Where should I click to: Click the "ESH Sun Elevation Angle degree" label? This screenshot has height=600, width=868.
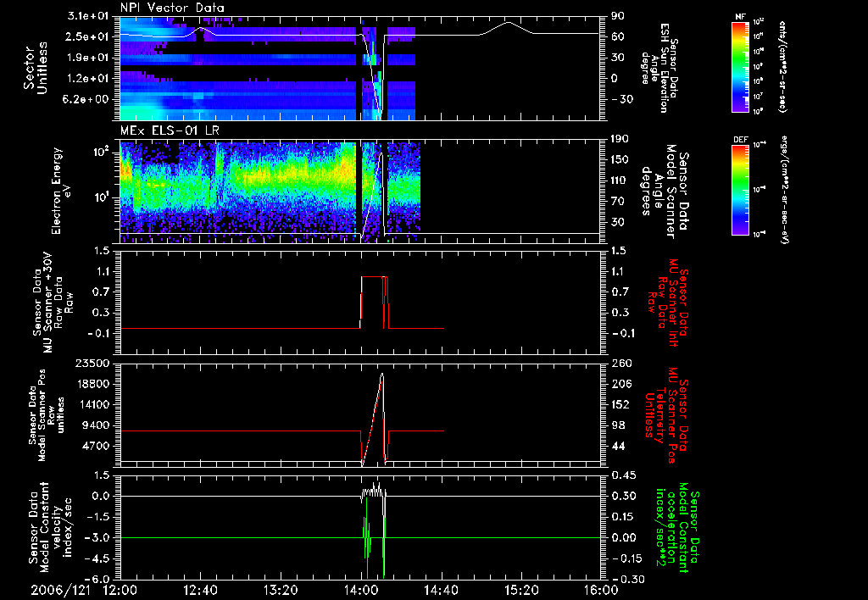pyautogui.click(x=659, y=68)
